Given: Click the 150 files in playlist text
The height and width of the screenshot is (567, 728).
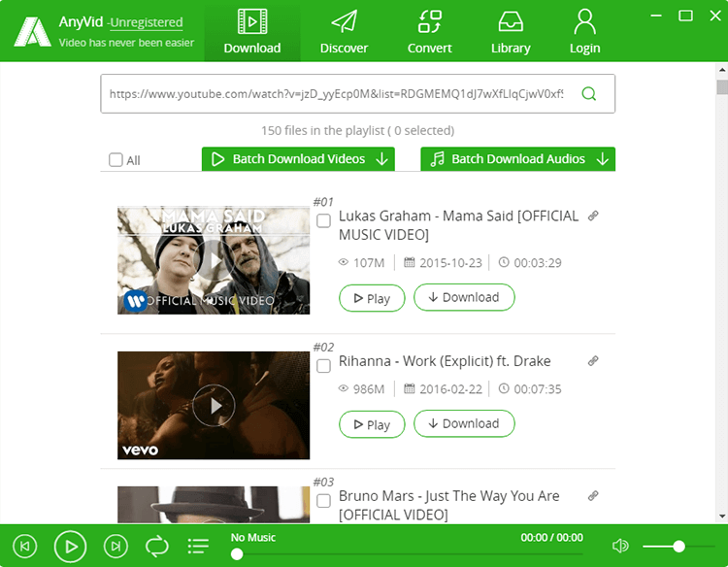Looking at the screenshot, I should click(x=357, y=130).
